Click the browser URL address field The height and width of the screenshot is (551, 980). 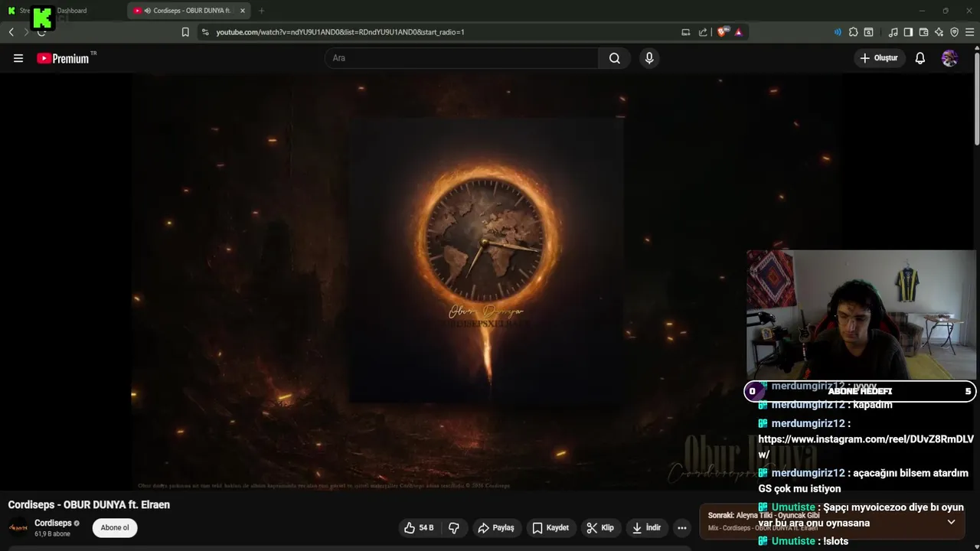pyautogui.click(x=444, y=32)
